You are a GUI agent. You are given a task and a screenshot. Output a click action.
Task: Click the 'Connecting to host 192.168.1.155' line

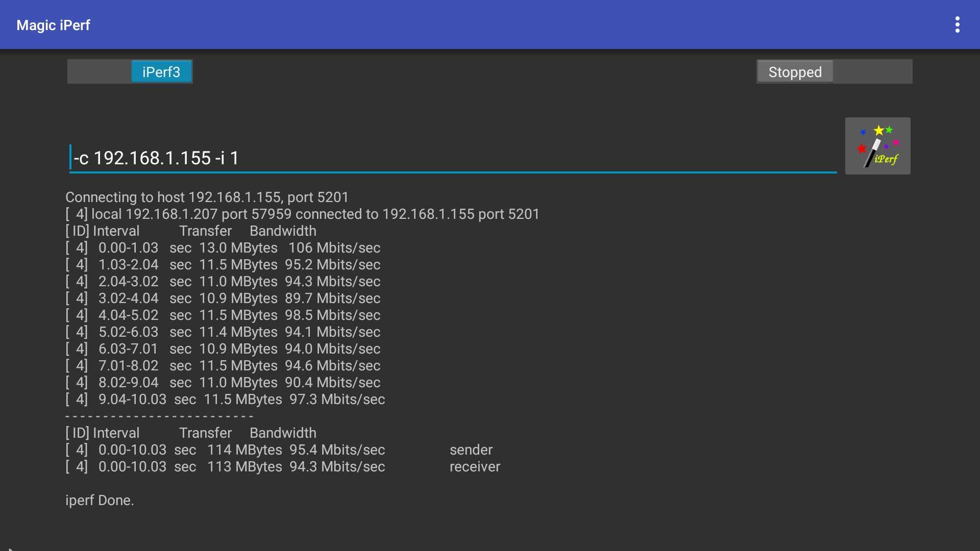[207, 197]
